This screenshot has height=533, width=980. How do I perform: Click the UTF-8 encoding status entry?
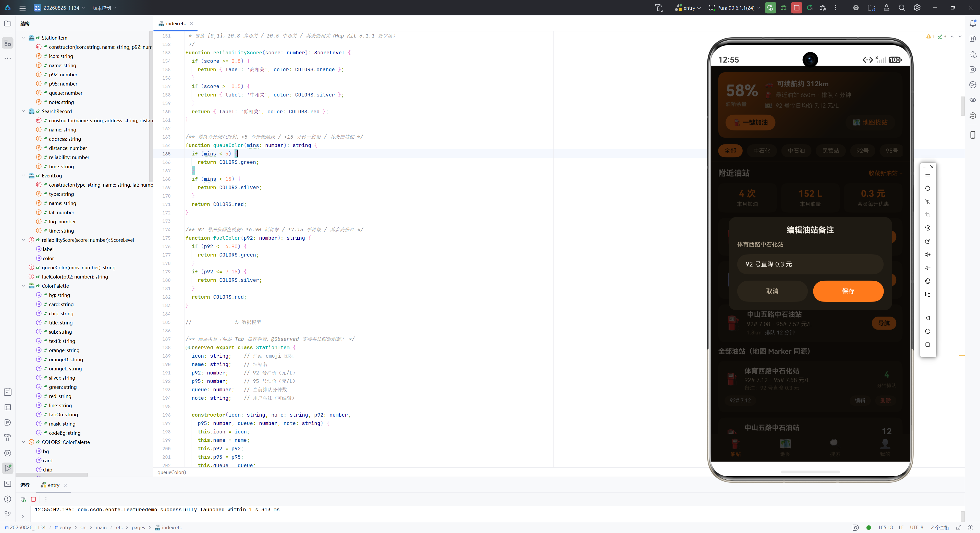click(916, 527)
